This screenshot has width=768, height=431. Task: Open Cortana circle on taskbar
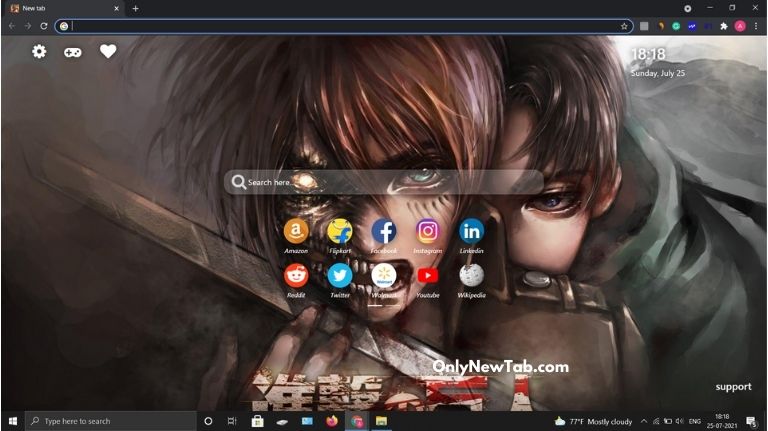click(x=208, y=421)
